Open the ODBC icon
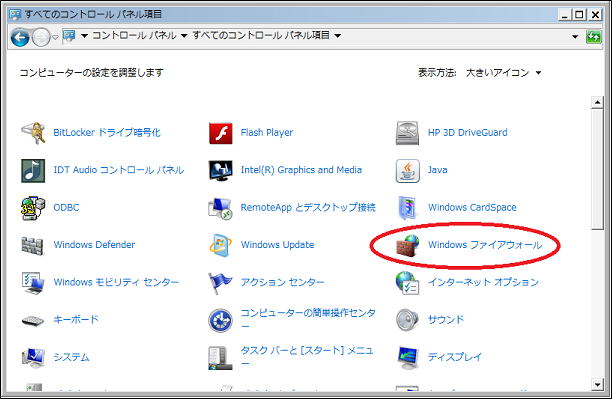The image size is (612, 399). point(33,208)
